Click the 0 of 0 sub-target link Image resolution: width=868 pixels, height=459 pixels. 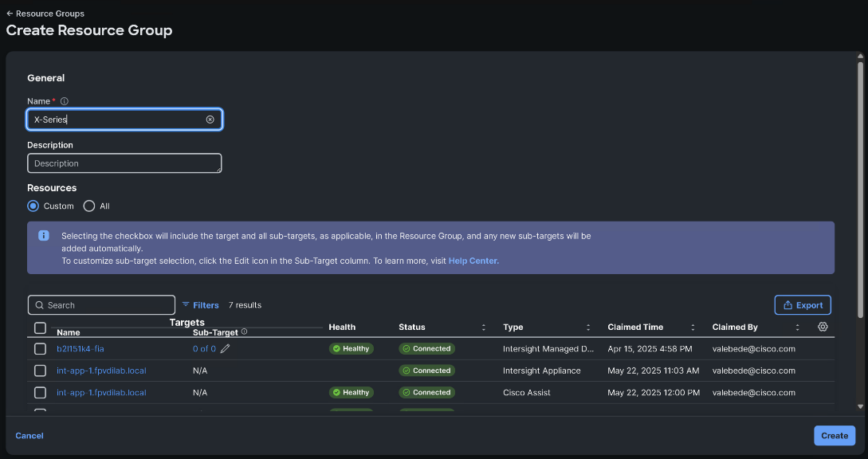204,349
